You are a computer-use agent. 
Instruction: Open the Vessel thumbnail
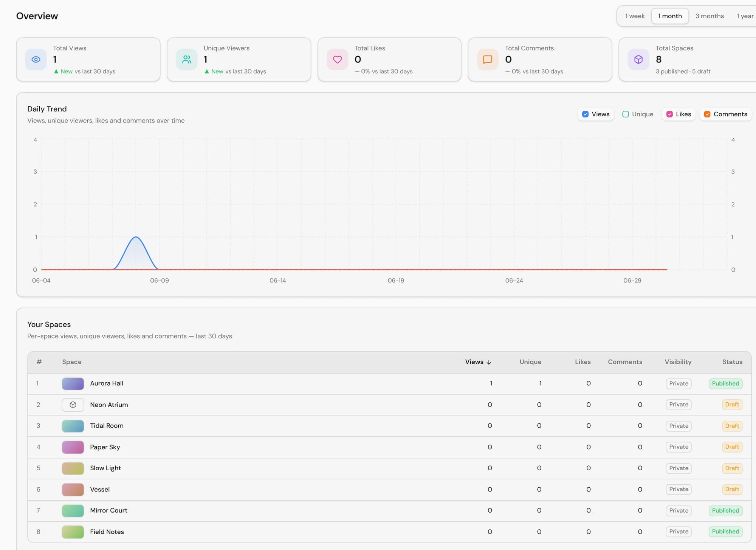(x=73, y=490)
